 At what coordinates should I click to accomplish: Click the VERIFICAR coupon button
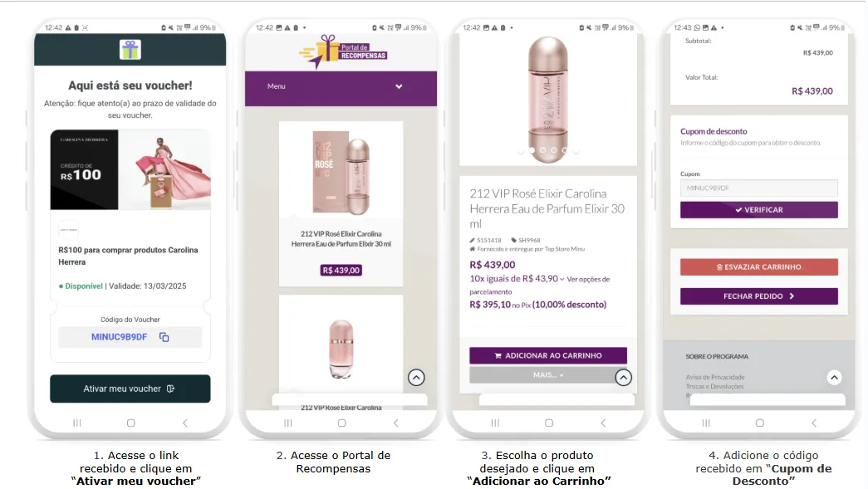(x=759, y=210)
